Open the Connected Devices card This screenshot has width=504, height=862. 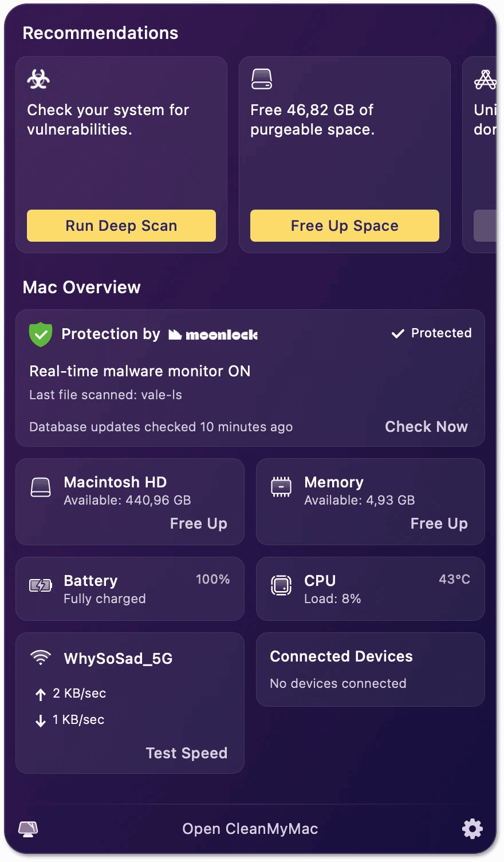pyautogui.click(x=371, y=670)
